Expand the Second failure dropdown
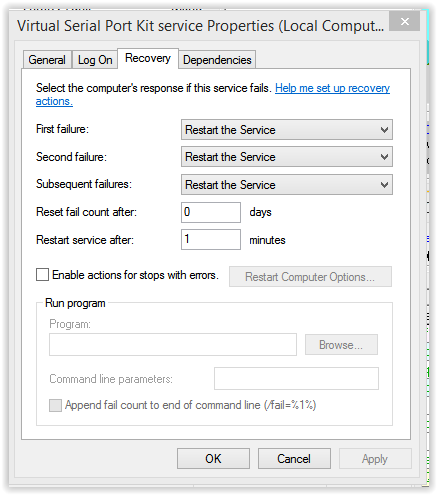The image size is (437, 495). [287, 157]
